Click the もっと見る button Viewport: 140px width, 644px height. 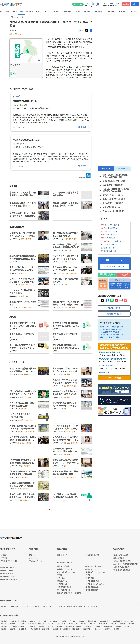point(51,510)
